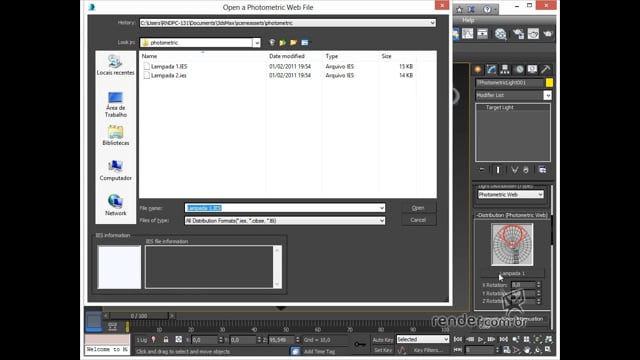Click the yellow object color swatch
This screenshot has width=640, height=360.
click(549, 83)
